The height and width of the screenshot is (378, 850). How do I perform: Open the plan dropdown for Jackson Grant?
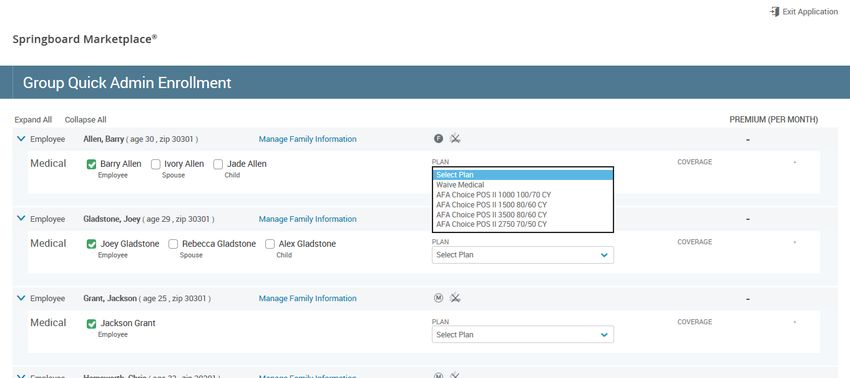[x=523, y=335]
